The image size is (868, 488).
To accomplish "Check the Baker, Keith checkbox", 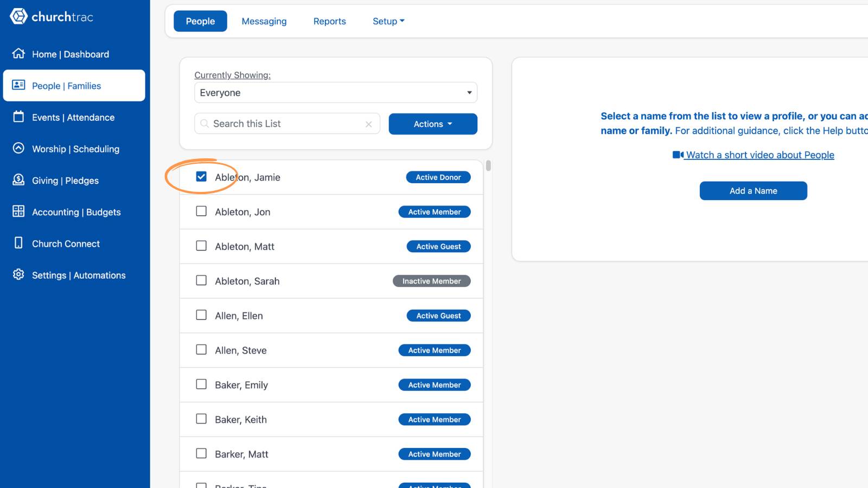I will (201, 419).
